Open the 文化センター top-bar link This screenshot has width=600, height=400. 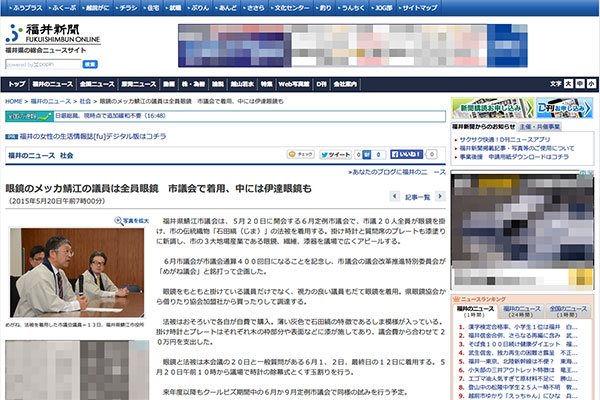tap(290, 8)
